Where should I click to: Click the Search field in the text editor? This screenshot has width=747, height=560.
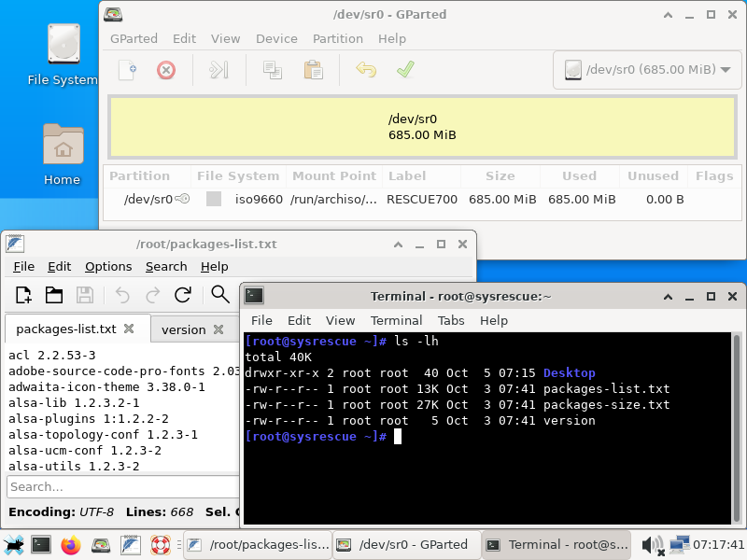click(x=121, y=485)
